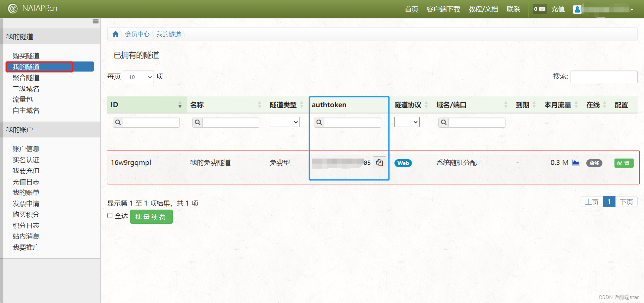Open 首页 in the top navigation

tap(412, 9)
